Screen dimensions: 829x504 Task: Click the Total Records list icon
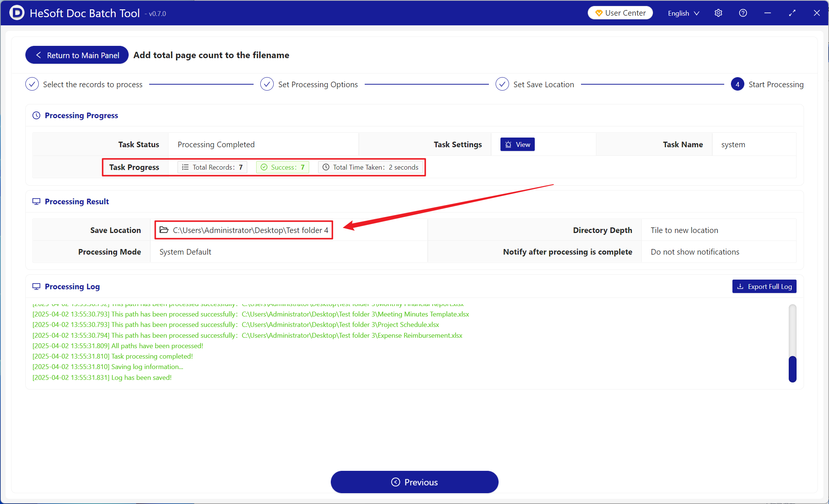(x=185, y=167)
